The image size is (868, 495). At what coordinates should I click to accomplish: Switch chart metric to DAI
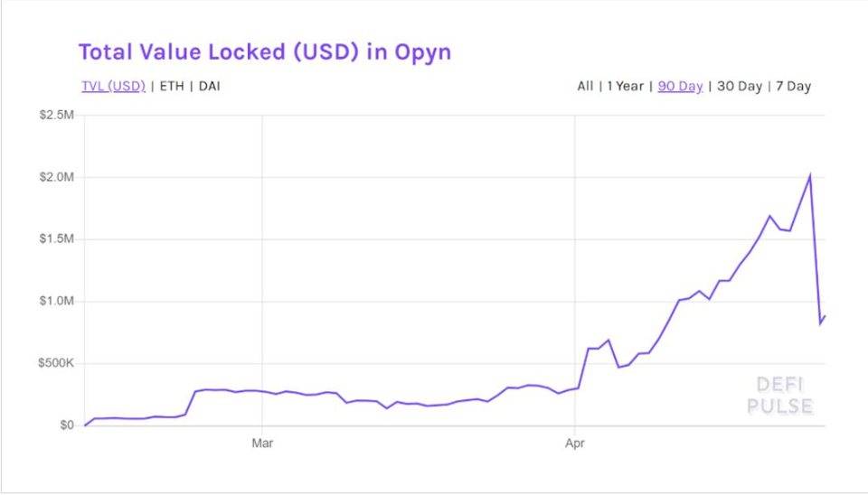(209, 87)
